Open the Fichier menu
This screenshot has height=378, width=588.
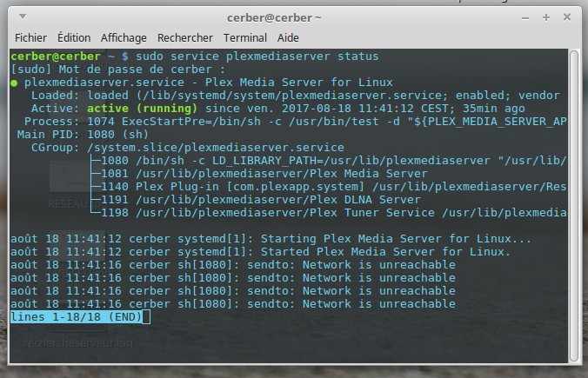30,38
